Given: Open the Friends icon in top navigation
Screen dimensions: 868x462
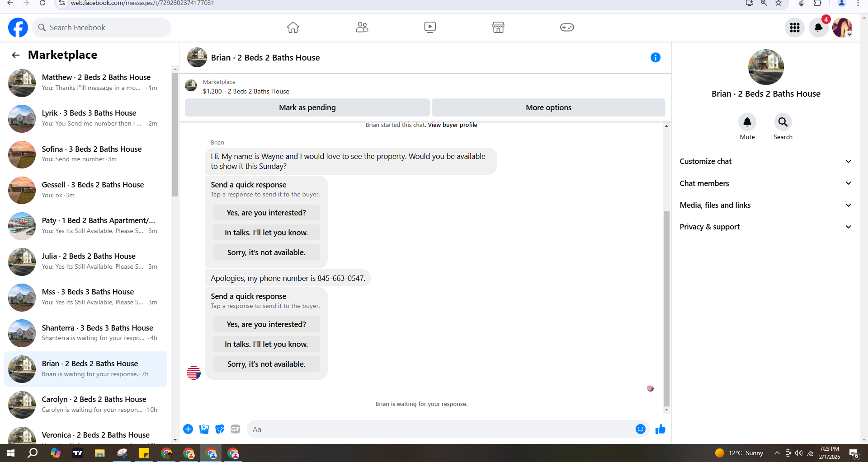Looking at the screenshot, I should tap(362, 28).
